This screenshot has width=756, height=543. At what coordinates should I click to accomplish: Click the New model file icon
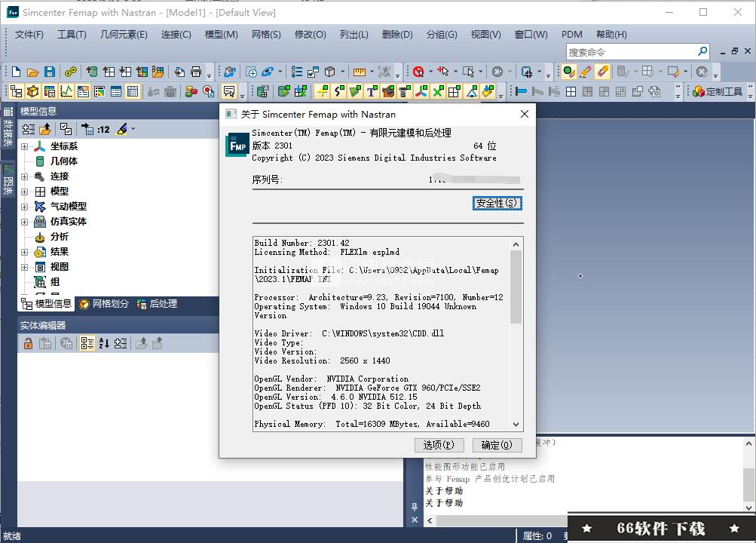[16, 72]
